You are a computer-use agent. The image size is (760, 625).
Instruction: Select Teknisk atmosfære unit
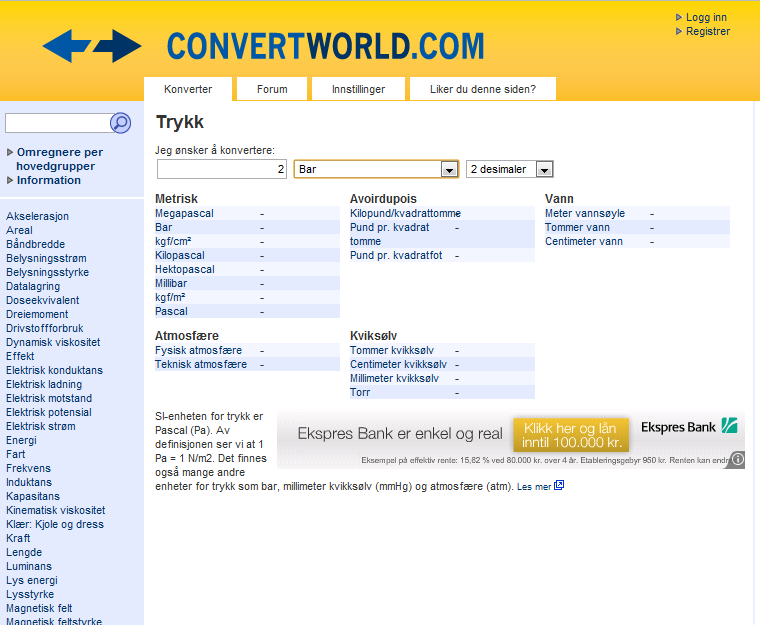pos(247,365)
